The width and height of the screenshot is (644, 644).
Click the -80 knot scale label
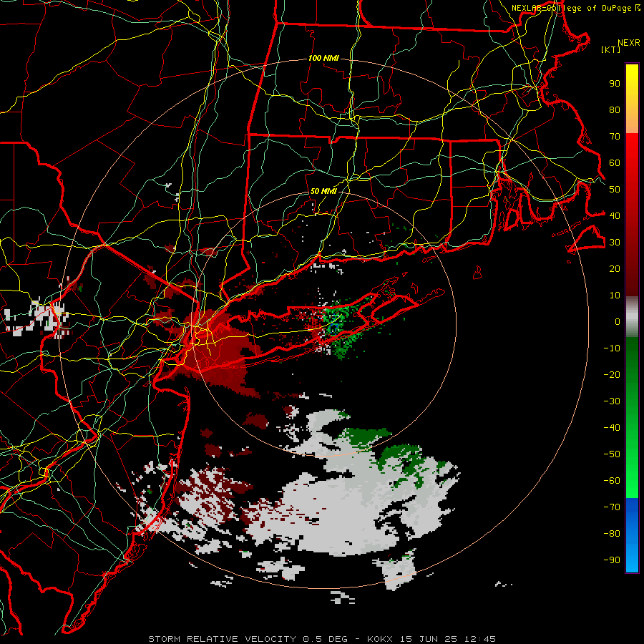pos(612,534)
